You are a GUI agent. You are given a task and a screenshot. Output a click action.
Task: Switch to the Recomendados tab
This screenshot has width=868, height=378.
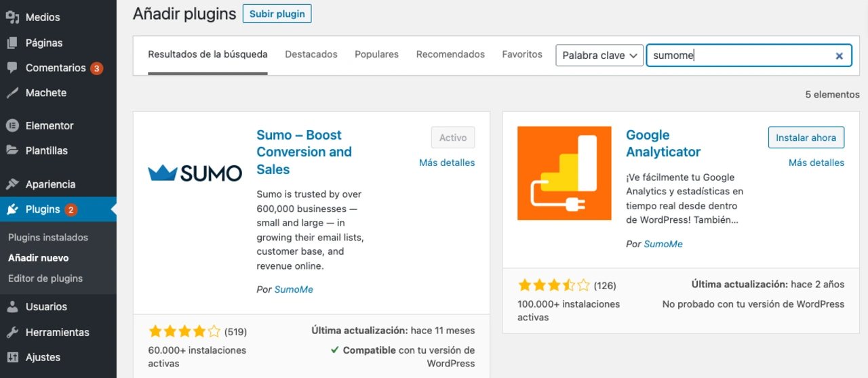[450, 54]
